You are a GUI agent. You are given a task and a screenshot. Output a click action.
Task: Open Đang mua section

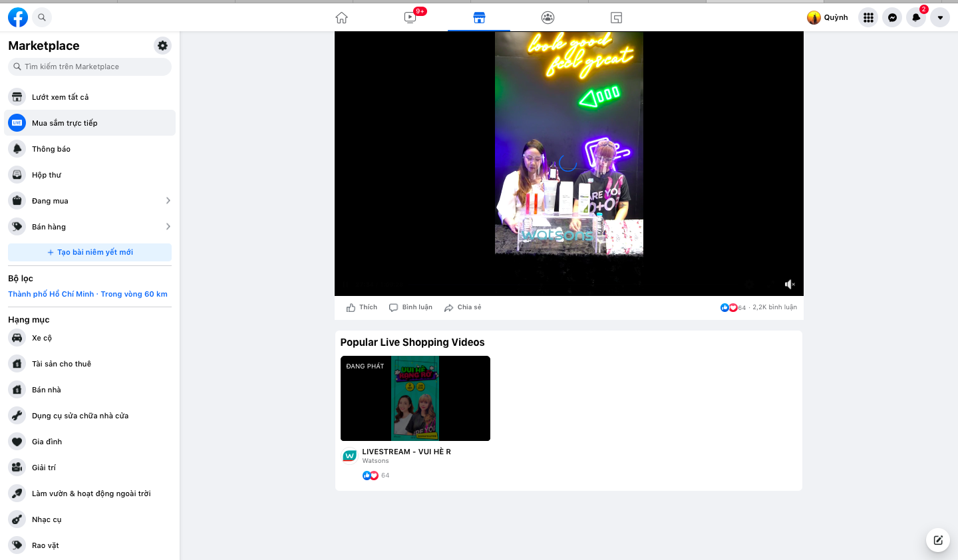click(90, 201)
